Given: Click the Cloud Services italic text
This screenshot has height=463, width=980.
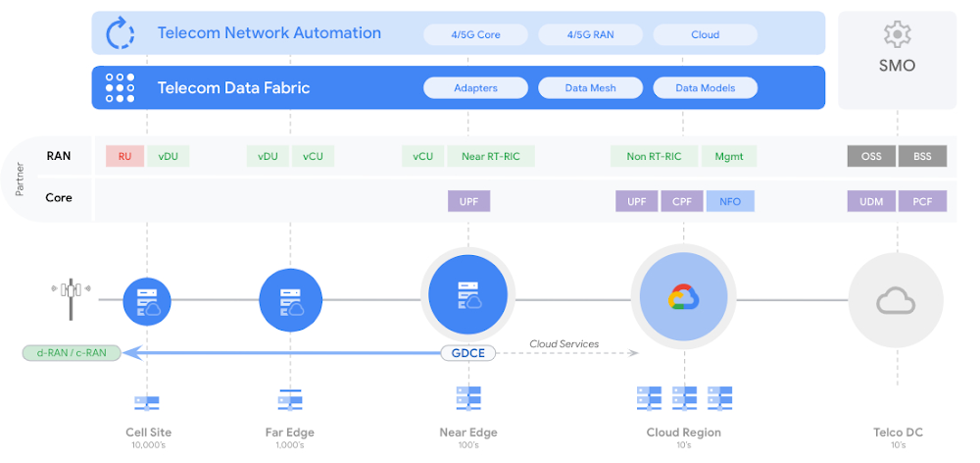Looking at the screenshot, I should (x=564, y=343).
